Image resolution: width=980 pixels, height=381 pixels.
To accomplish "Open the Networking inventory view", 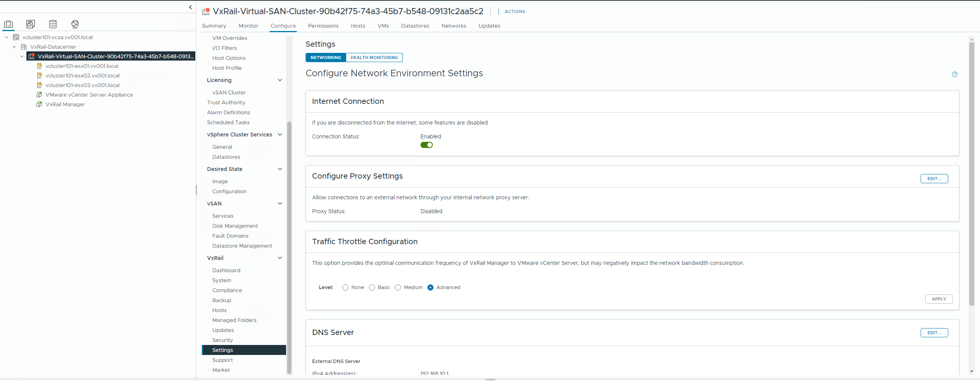I will pos(75,24).
